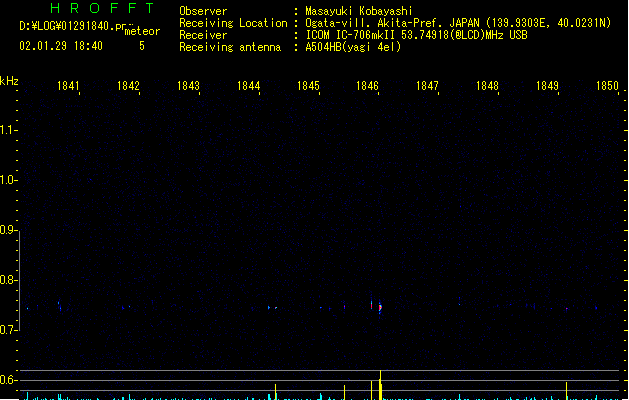Click the 1.1 kHz frequency axis label
Image resolution: width=629 pixels, height=400 pixels.
point(8,130)
